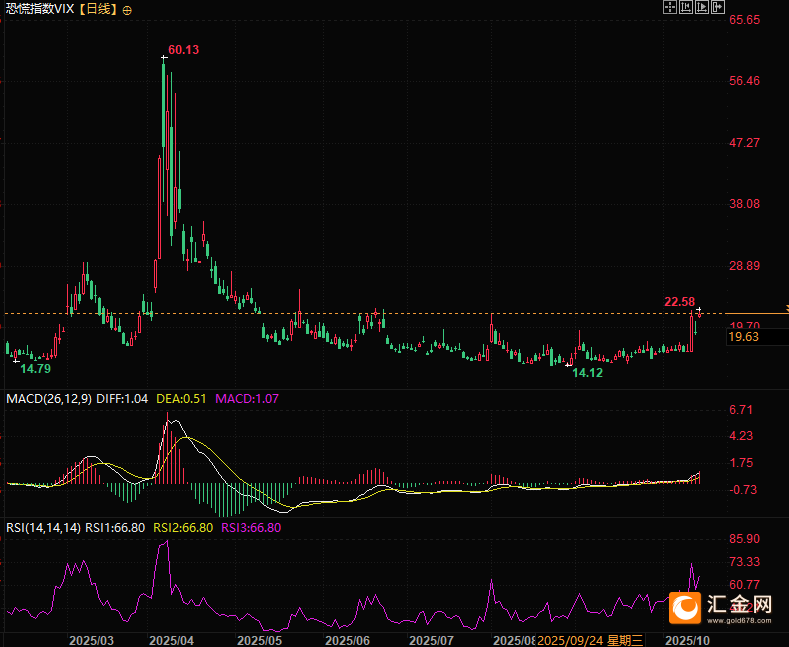Click the 14.79 low price label
Viewport: 789px width, 647px height.
tap(35, 369)
